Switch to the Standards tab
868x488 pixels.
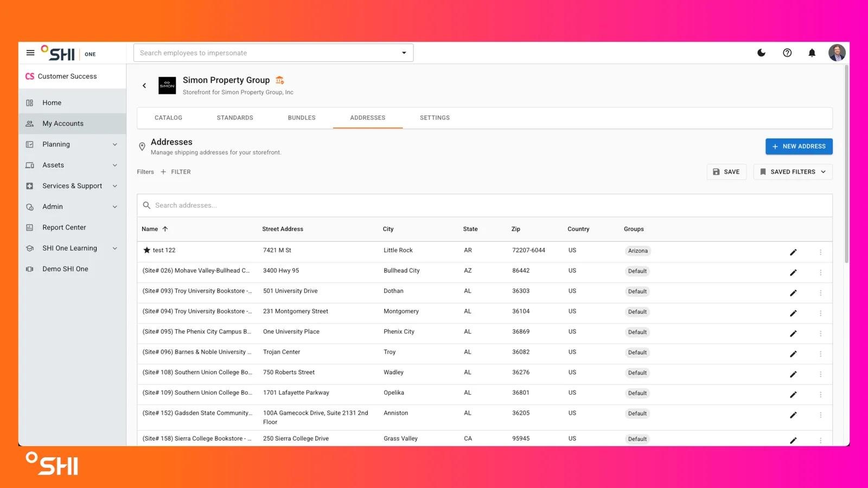click(x=235, y=118)
